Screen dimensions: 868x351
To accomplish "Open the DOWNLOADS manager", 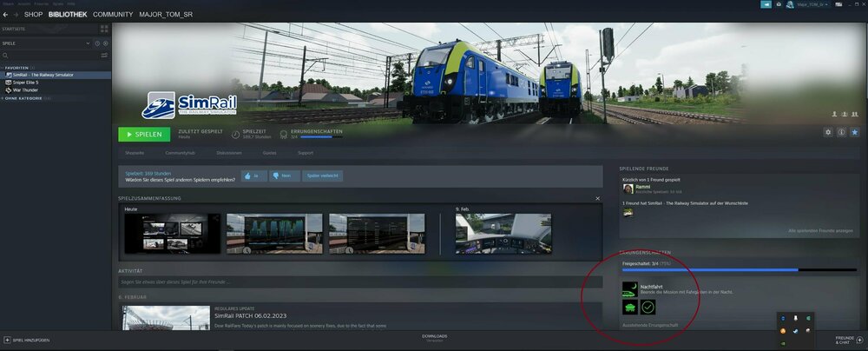I will [434, 338].
